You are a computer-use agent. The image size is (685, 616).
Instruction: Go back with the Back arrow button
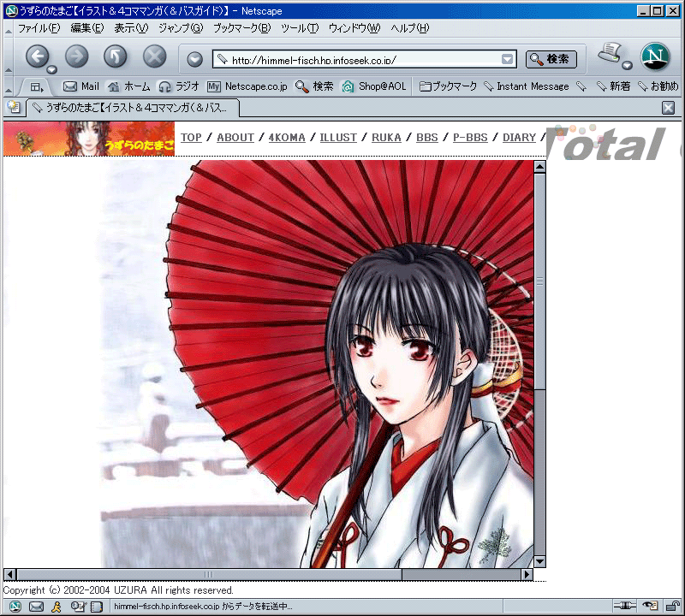[x=37, y=56]
